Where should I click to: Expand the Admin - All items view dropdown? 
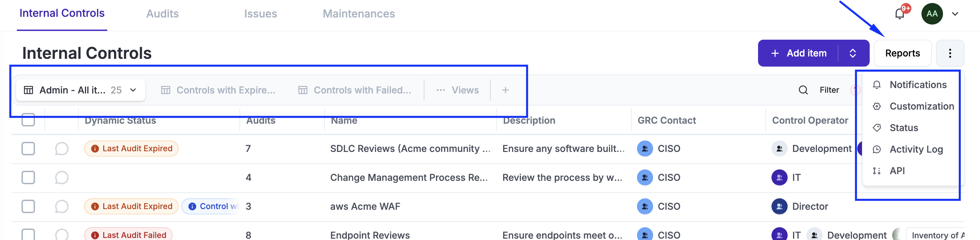click(x=133, y=90)
